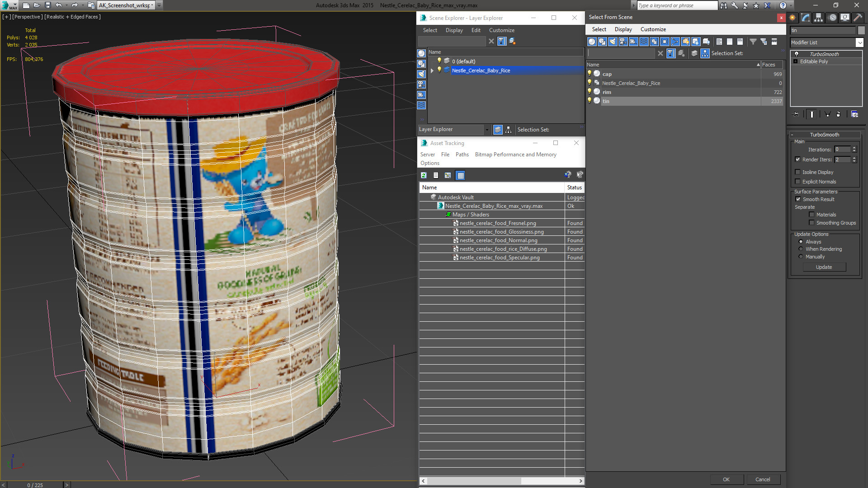Remove modifier using the trash can icon

tap(838, 114)
